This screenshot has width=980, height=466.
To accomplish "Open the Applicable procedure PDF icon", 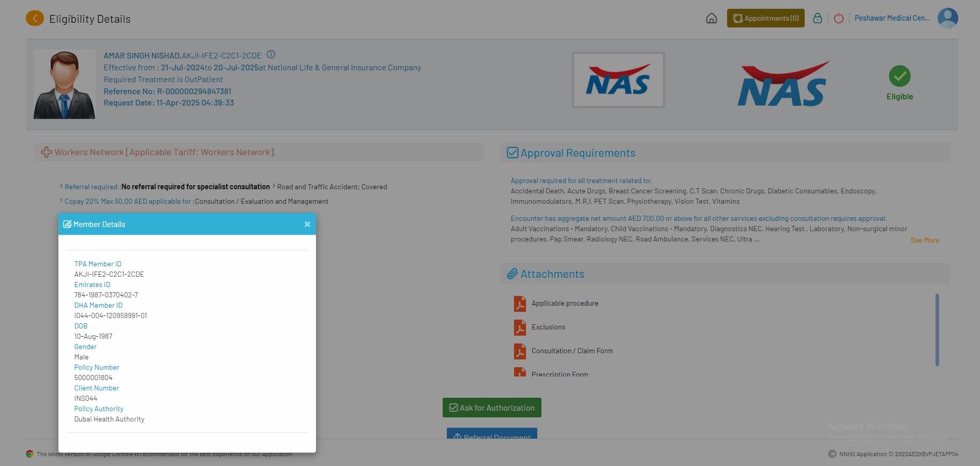I will [x=520, y=304].
